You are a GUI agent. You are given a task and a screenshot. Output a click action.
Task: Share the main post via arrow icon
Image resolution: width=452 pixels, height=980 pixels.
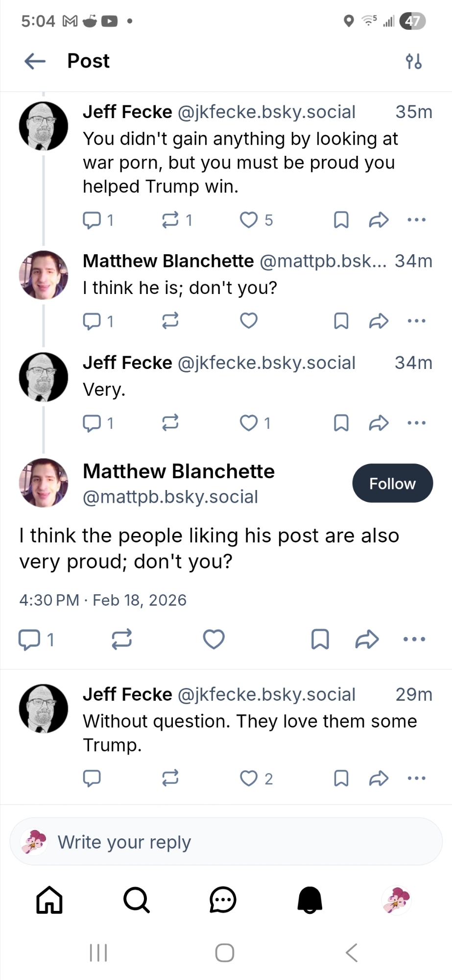pos(367,639)
